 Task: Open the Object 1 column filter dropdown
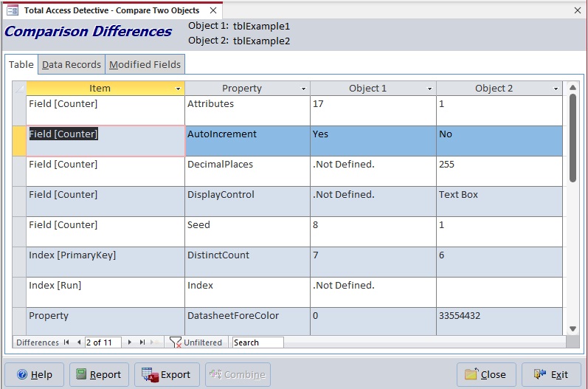[430, 89]
